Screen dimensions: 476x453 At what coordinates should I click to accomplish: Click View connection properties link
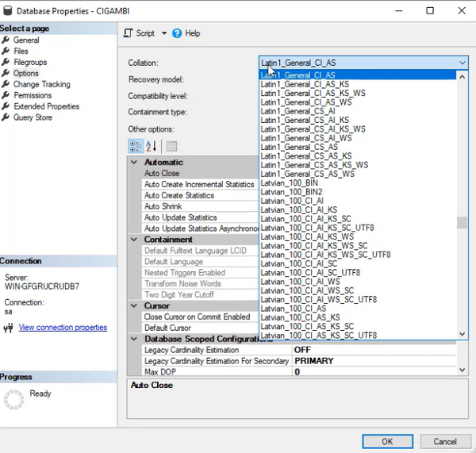[63, 328]
